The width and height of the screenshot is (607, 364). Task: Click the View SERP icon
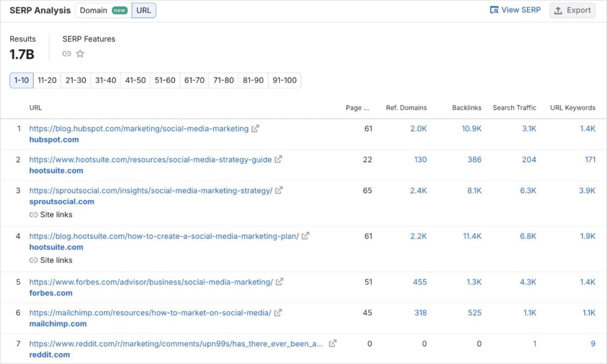click(494, 9)
